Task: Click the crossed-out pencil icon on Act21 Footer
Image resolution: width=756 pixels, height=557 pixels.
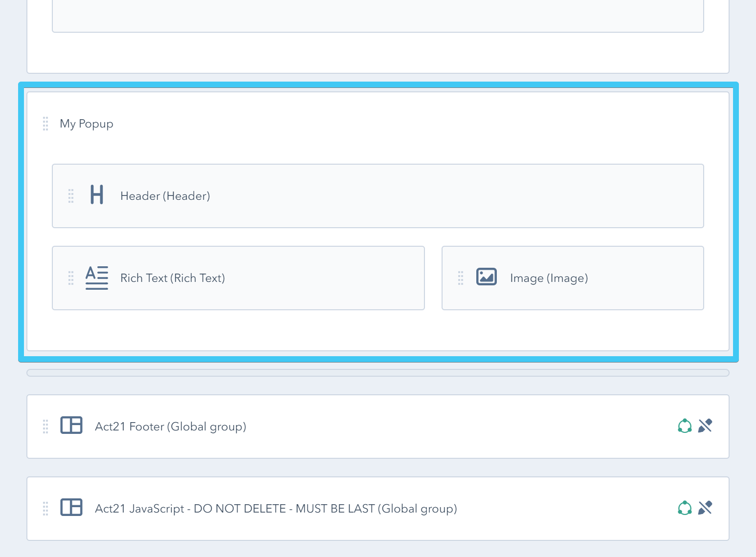Action: click(x=705, y=426)
